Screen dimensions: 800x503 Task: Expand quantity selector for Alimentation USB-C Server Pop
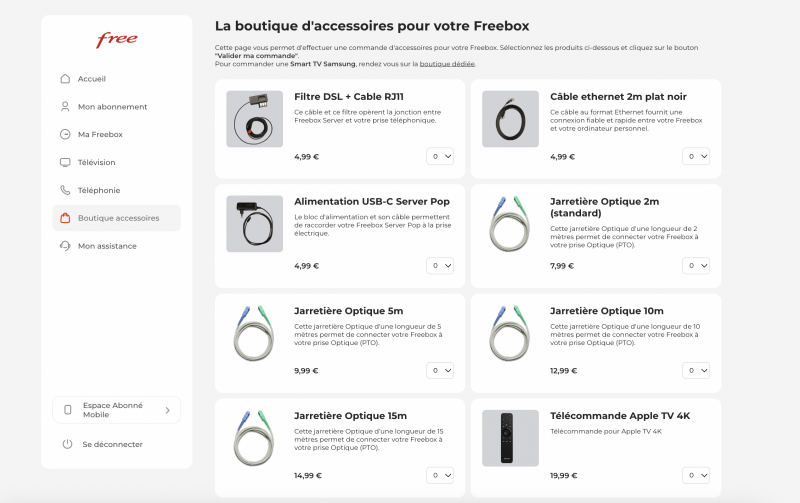(440, 266)
